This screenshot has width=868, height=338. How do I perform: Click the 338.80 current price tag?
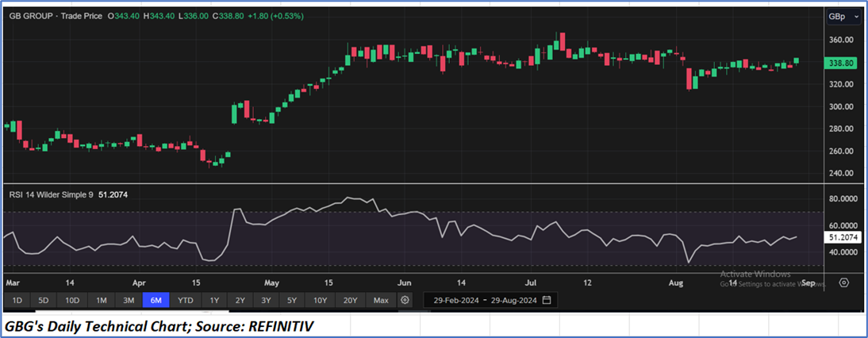[x=840, y=62]
